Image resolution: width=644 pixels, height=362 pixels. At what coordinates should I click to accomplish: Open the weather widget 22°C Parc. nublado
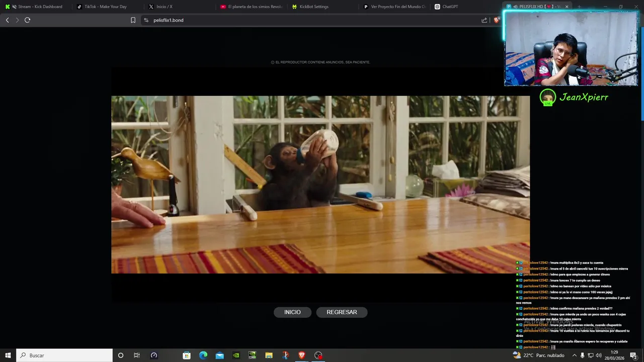[x=538, y=355]
